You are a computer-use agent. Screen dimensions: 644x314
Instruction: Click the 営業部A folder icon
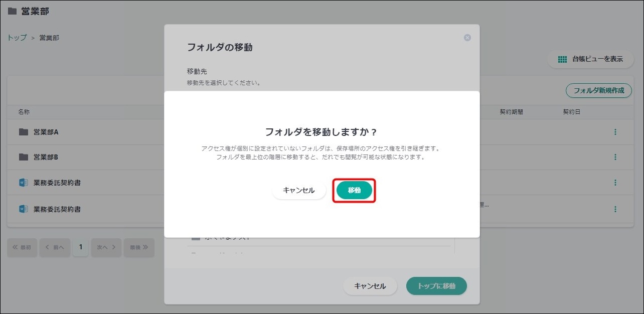tap(23, 132)
